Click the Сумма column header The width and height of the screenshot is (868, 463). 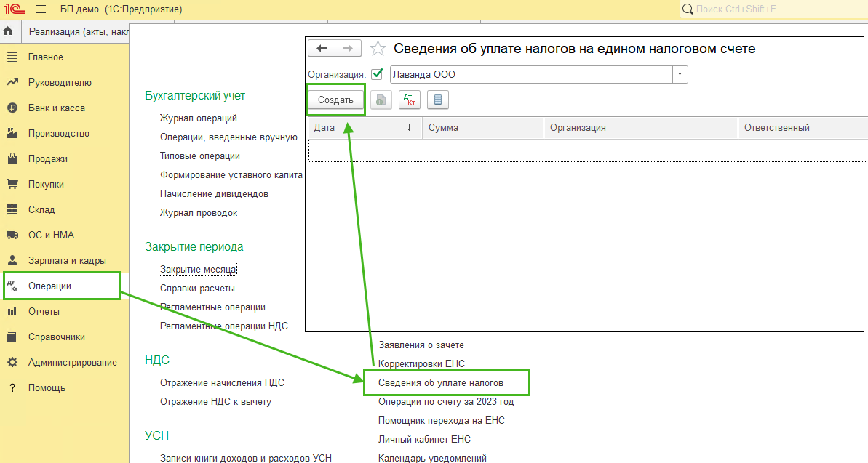pyautogui.click(x=482, y=128)
